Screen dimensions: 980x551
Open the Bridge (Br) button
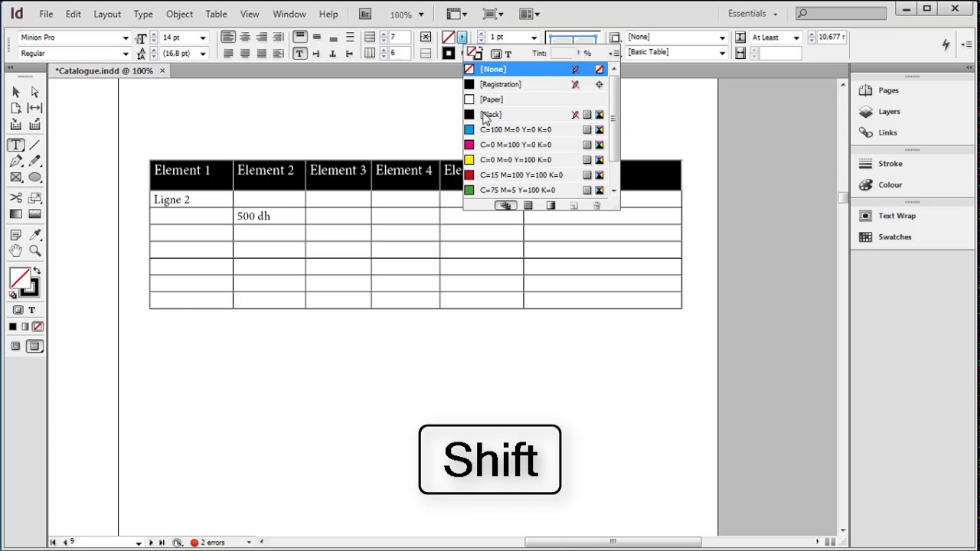(365, 14)
